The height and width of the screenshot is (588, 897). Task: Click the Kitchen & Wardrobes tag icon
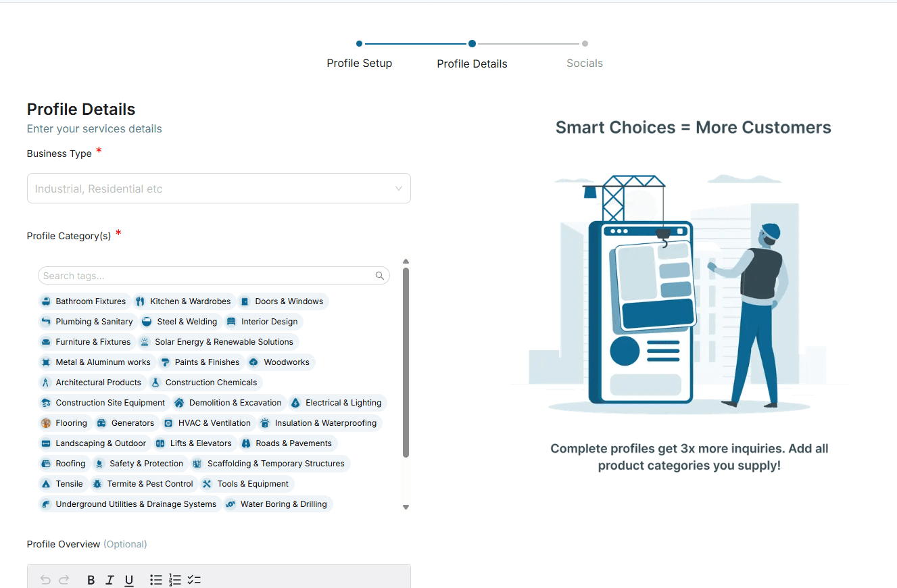tap(140, 301)
